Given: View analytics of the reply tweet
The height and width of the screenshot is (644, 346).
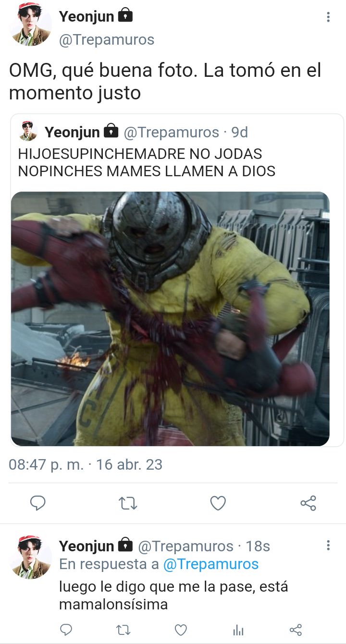Looking at the screenshot, I should click(238, 631).
